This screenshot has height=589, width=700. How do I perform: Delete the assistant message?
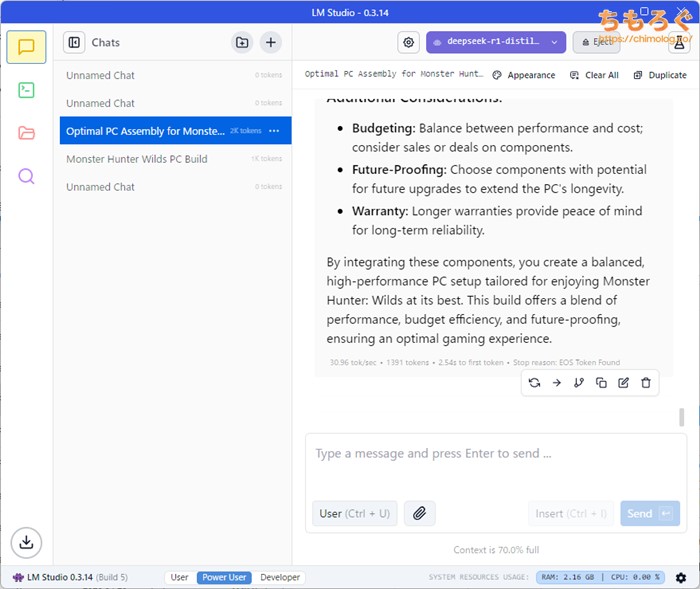point(646,383)
